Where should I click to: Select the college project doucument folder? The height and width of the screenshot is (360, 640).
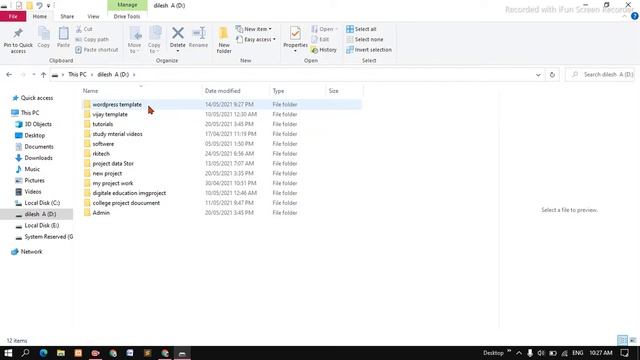coord(126,203)
